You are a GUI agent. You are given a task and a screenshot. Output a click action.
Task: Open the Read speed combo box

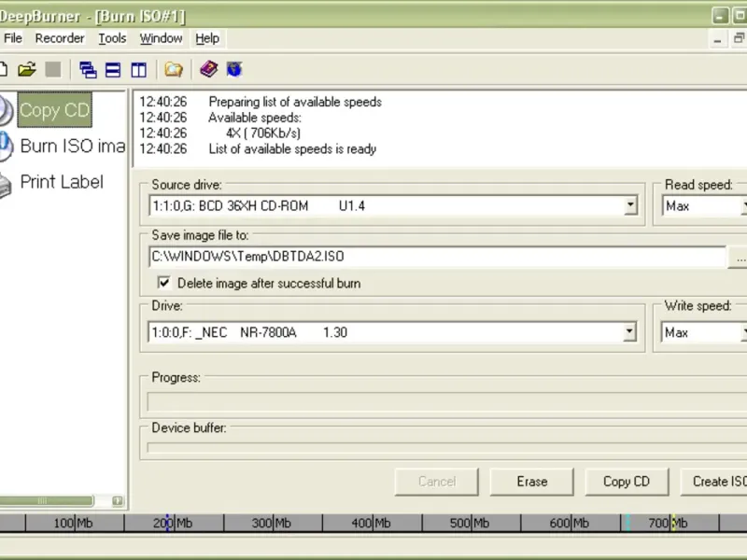pyautogui.click(x=704, y=206)
